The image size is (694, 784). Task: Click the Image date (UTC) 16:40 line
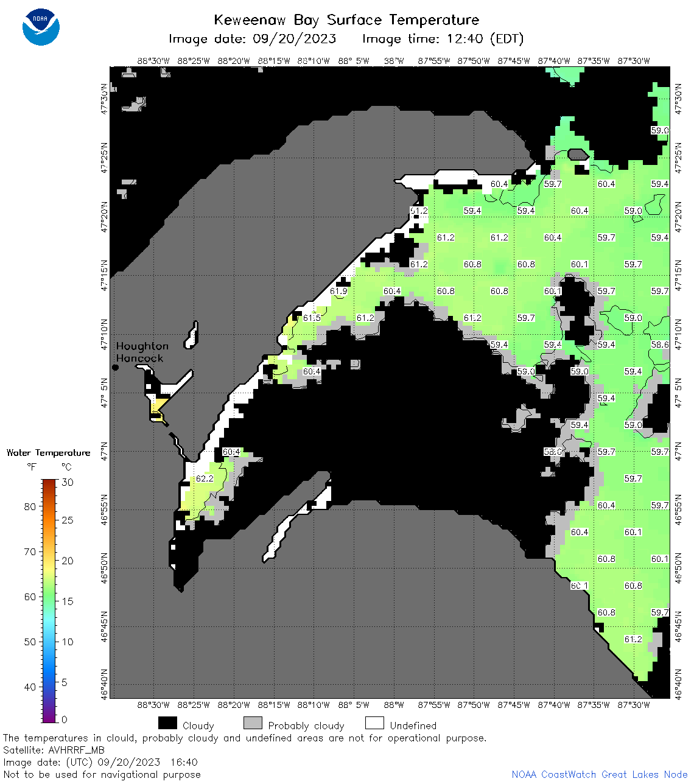click(x=100, y=762)
